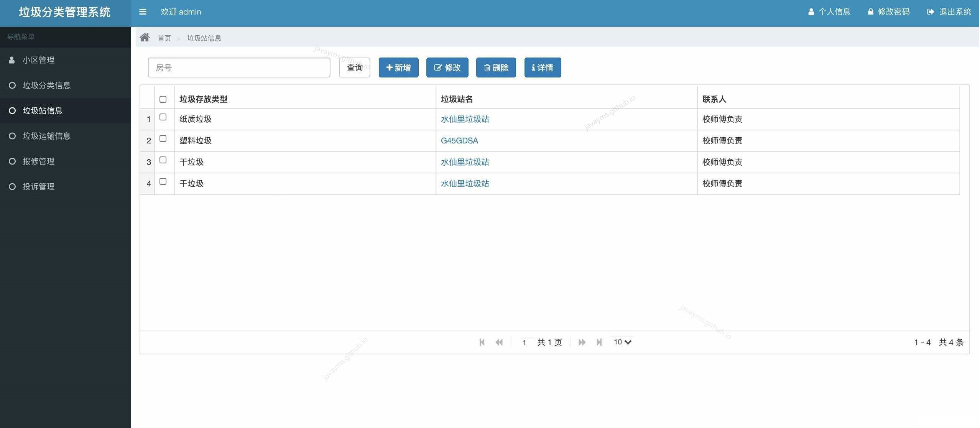
Task: Click the info icon on 详情 button
Action: [x=533, y=67]
